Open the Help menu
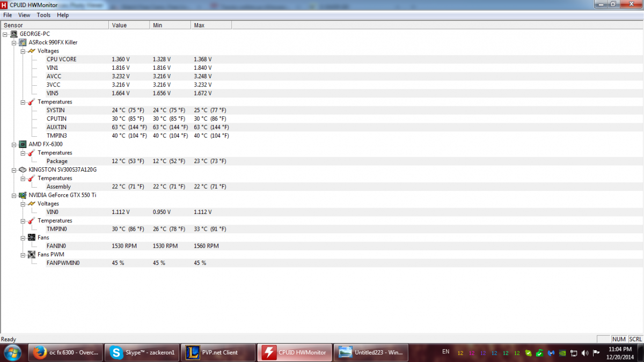Image resolution: width=644 pixels, height=362 pixels. click(63, 15)
